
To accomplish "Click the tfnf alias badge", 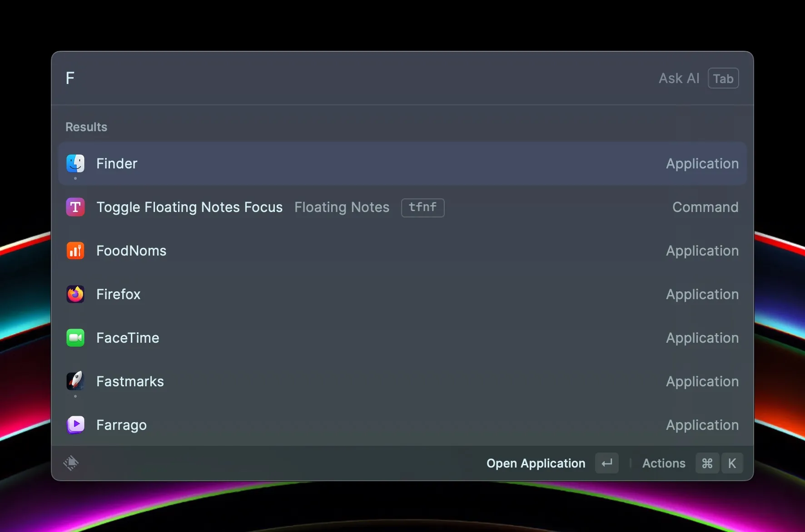I will click(422, 207).
